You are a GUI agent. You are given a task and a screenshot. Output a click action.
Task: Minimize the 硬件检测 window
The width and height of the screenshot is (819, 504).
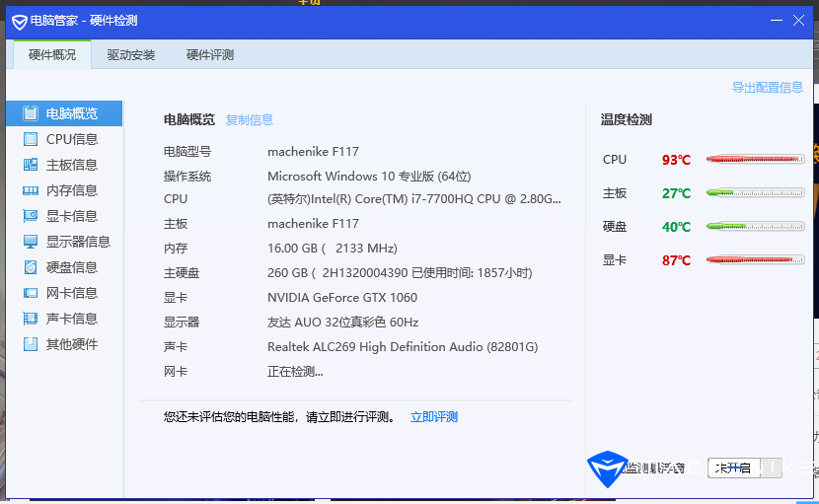(777, 21)
